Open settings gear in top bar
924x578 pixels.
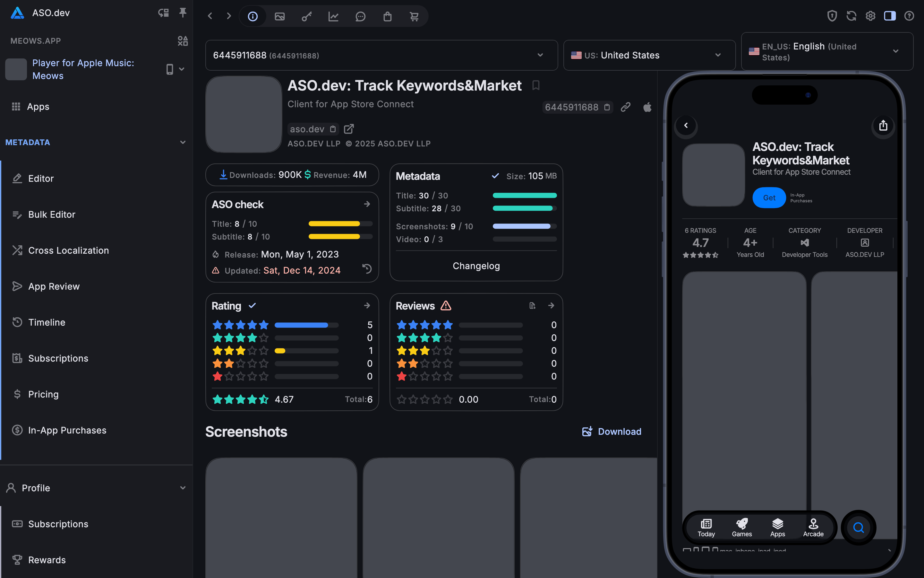point(870,16)
